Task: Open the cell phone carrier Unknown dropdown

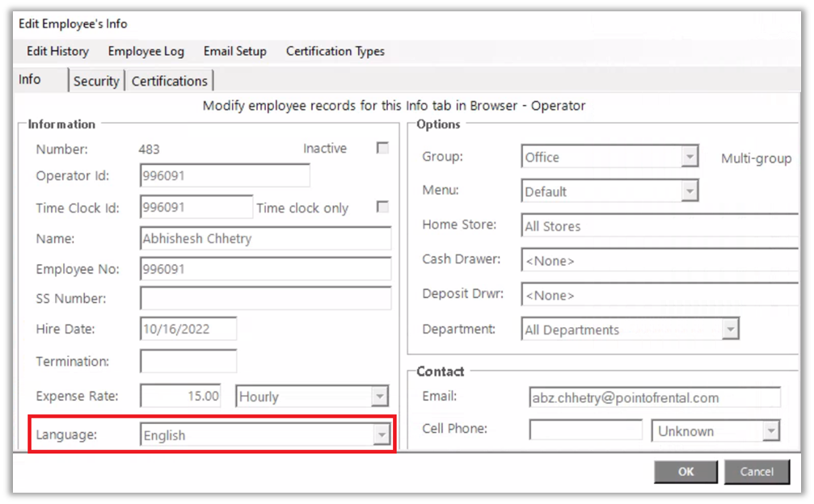Action: (x=770, y=431)
